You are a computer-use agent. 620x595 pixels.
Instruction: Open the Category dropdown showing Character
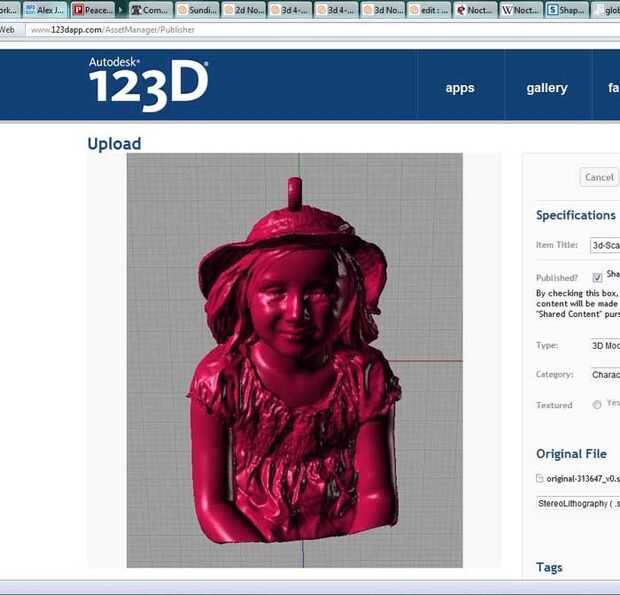(605, 374)
